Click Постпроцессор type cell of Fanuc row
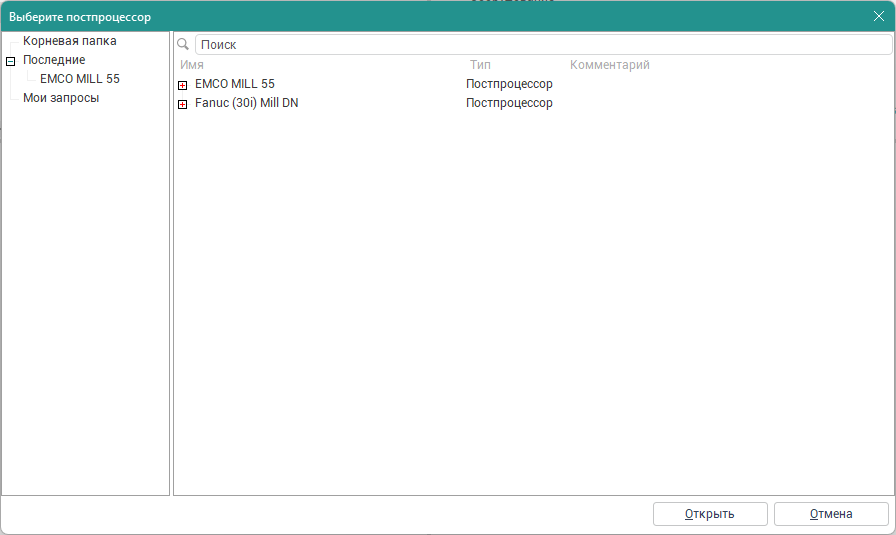 tap(509, 103)
